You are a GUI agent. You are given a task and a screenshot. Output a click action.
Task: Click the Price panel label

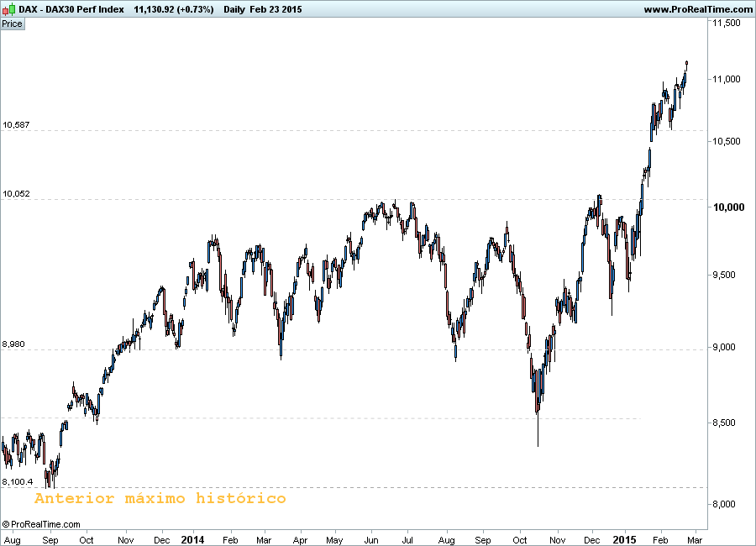click(13, 24)
